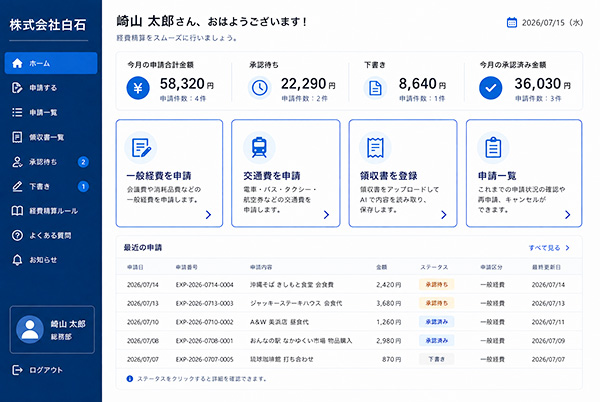Image resolution: width=600 pixels, height=402 pixels.
Task: Click the 22,290 円 pending amount
Action: coord(308,84)
